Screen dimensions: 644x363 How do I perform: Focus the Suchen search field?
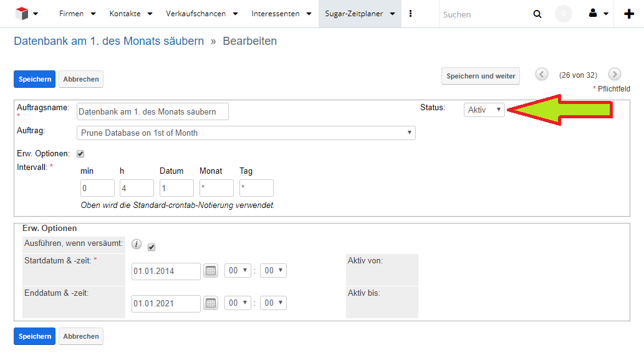pos(484,14)
